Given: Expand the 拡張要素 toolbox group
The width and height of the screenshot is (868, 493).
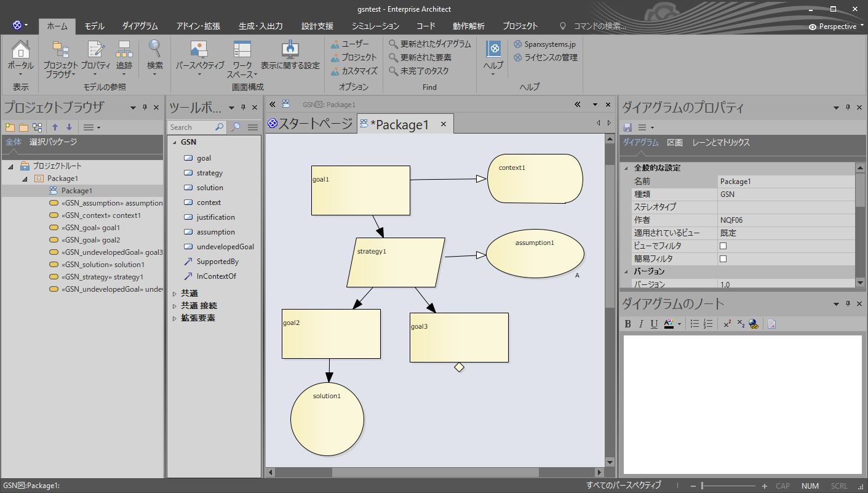Looking at the screenshot, I should [x=175, y=318].
